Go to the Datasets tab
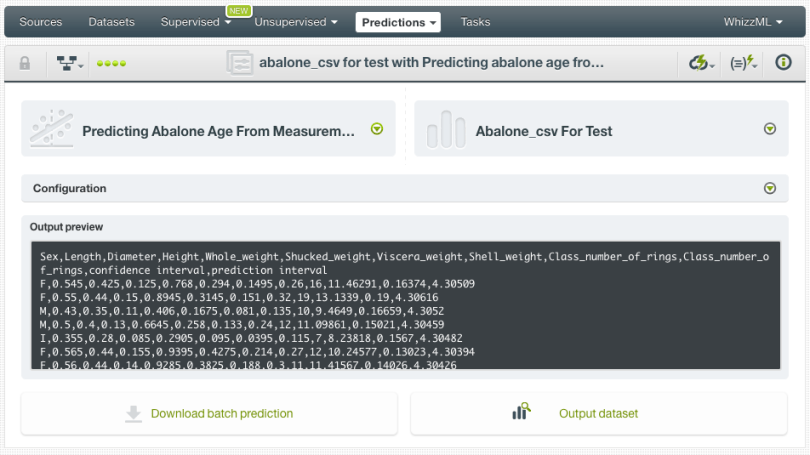Viewport: 810px width, 455px height. click(111, 22)
